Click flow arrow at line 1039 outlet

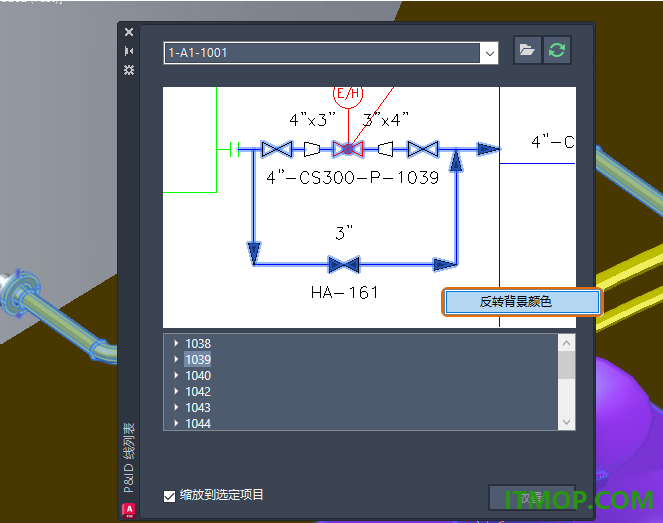point(488,149)
